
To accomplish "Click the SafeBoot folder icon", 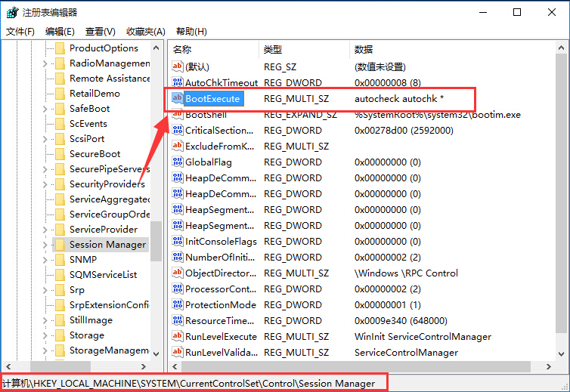I will (x=60, y=109).
